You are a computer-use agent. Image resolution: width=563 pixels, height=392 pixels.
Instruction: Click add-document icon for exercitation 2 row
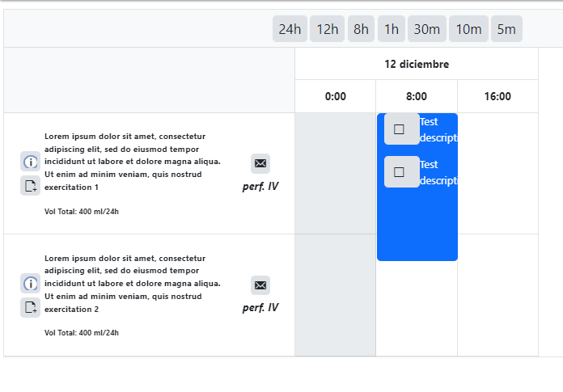(x=30, y=307)
